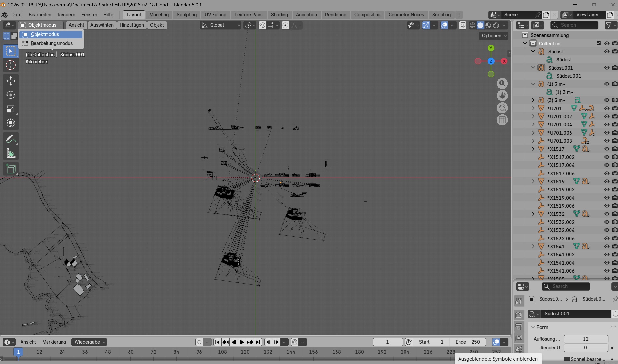Select the Rotate tool

pos(11,95)
